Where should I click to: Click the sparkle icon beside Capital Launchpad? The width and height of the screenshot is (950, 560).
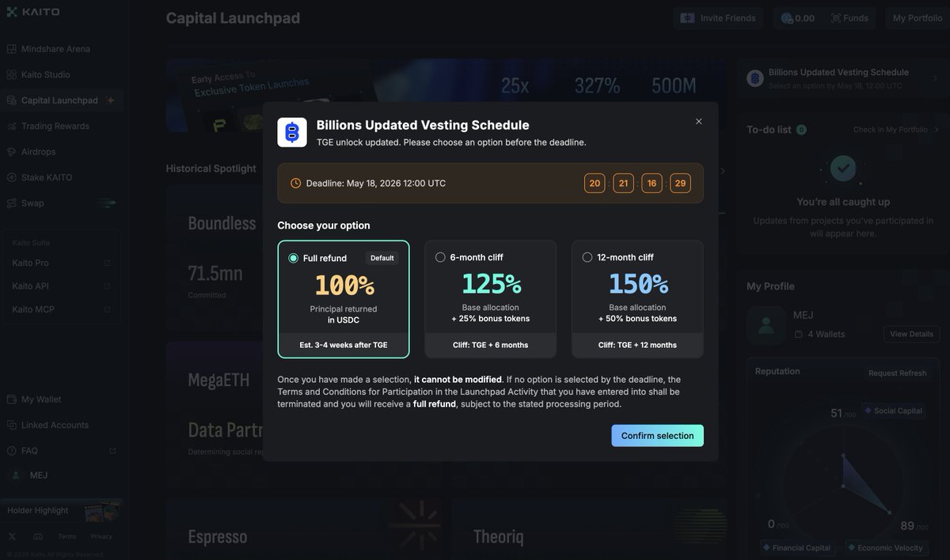[x=110, y=100]
